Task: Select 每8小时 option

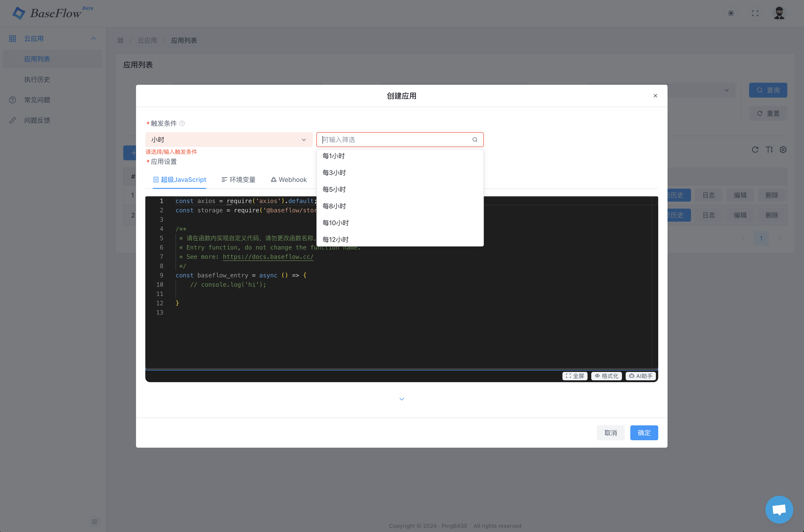Action: (x=400, y=206)
